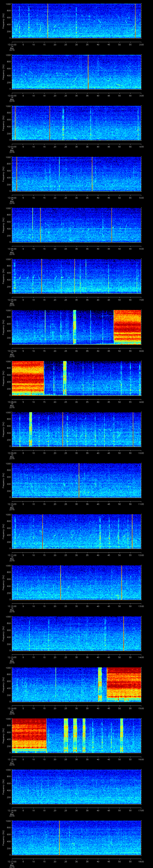Click the '2:00' end time label

coord(141,44)
